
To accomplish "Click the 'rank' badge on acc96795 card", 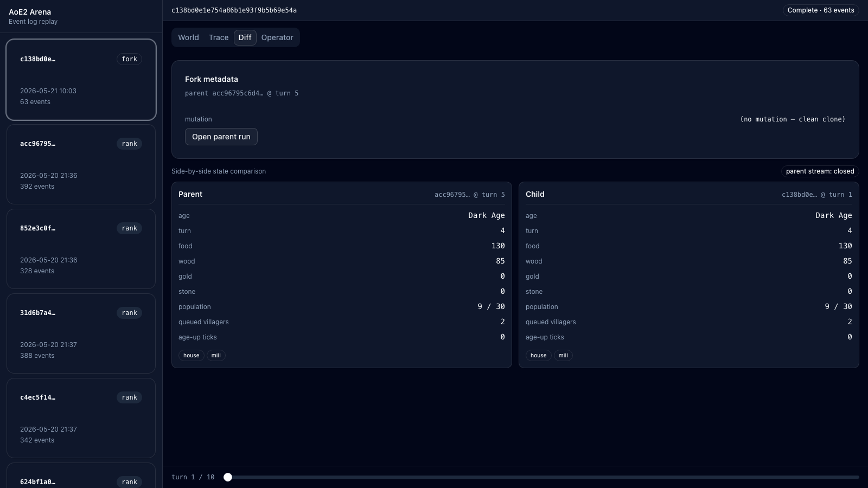I will [x=130, y=144].
